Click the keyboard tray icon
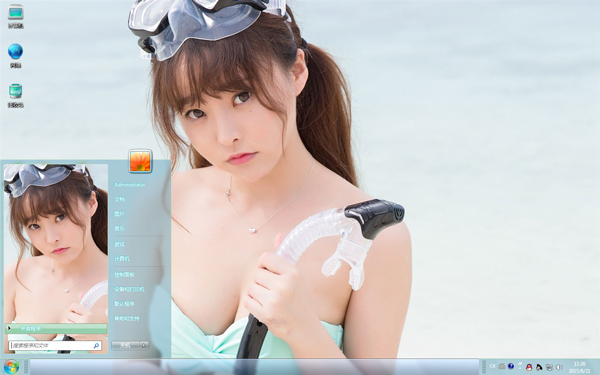This screenshot has width=600, height=375. coord(502,367)
